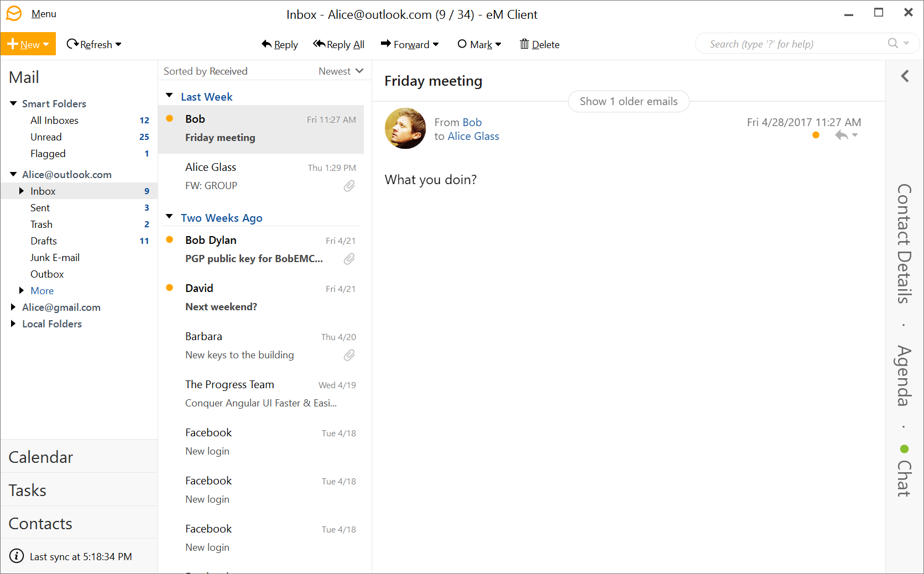
Task: Open Alice Glass FW: GROUP email
Action: coord(261,177)
